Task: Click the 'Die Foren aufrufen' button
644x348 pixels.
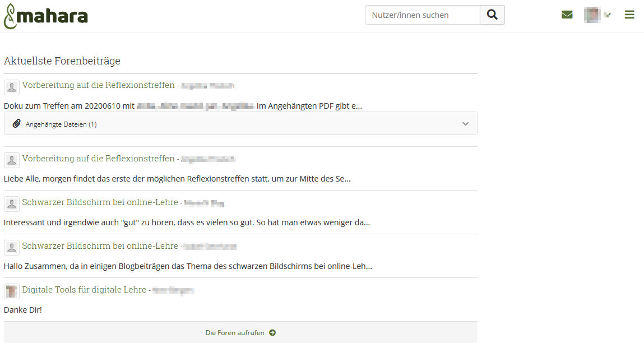Action: [x=235, y=332]
